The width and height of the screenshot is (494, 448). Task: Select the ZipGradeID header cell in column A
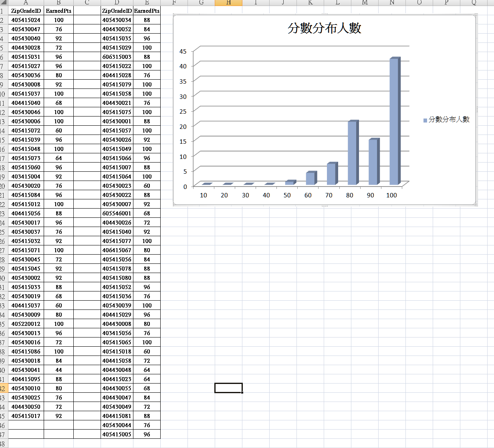(x=26, y=11)
